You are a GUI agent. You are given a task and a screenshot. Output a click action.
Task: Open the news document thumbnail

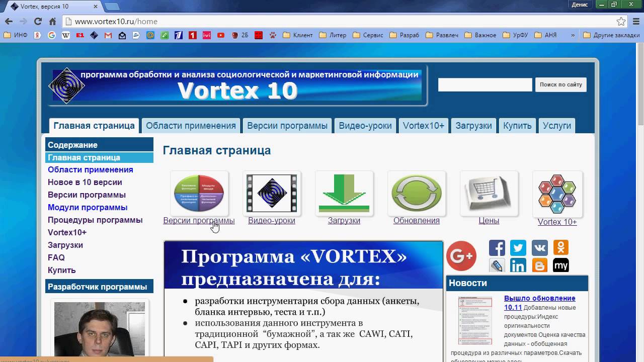pos(475,321)
